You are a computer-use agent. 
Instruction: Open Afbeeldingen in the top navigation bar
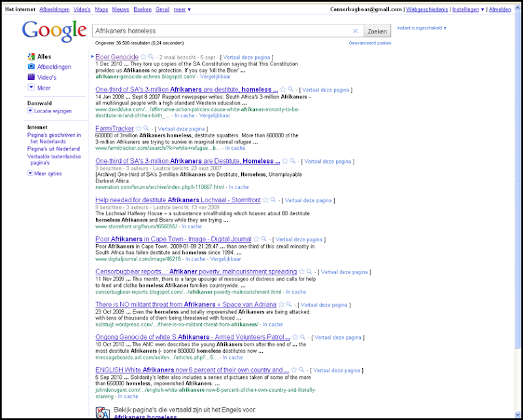pos(54,9)
